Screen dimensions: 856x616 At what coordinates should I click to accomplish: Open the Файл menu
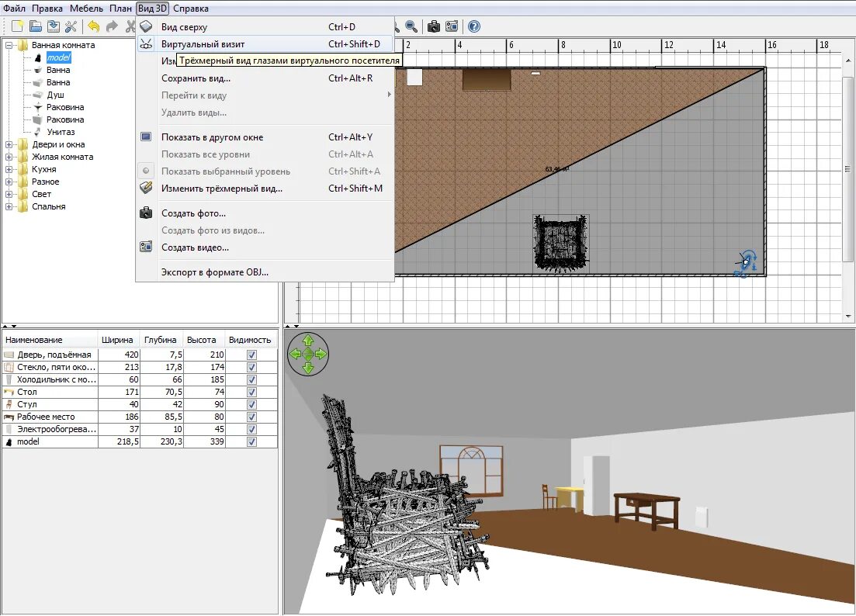14,9
